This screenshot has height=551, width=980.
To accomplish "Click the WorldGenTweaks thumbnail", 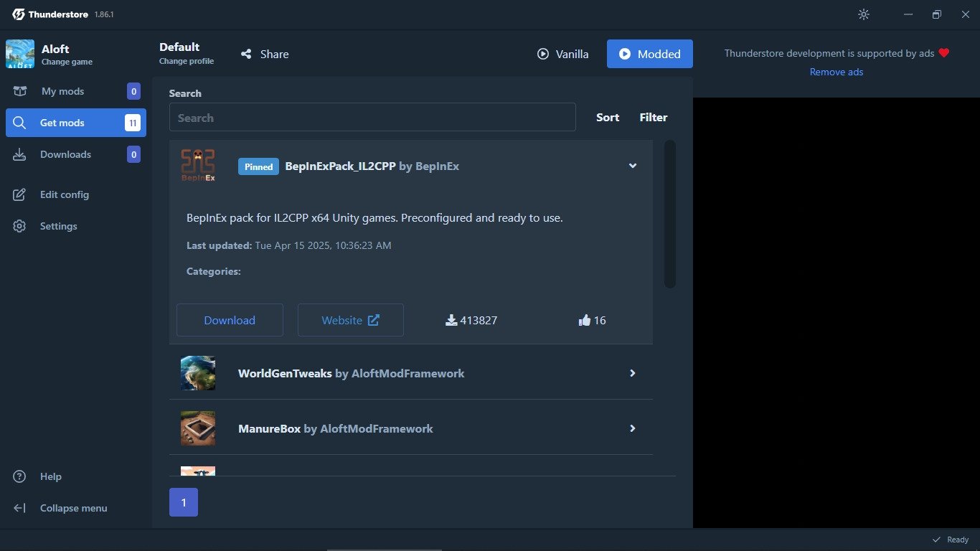I will pos(198,373).
